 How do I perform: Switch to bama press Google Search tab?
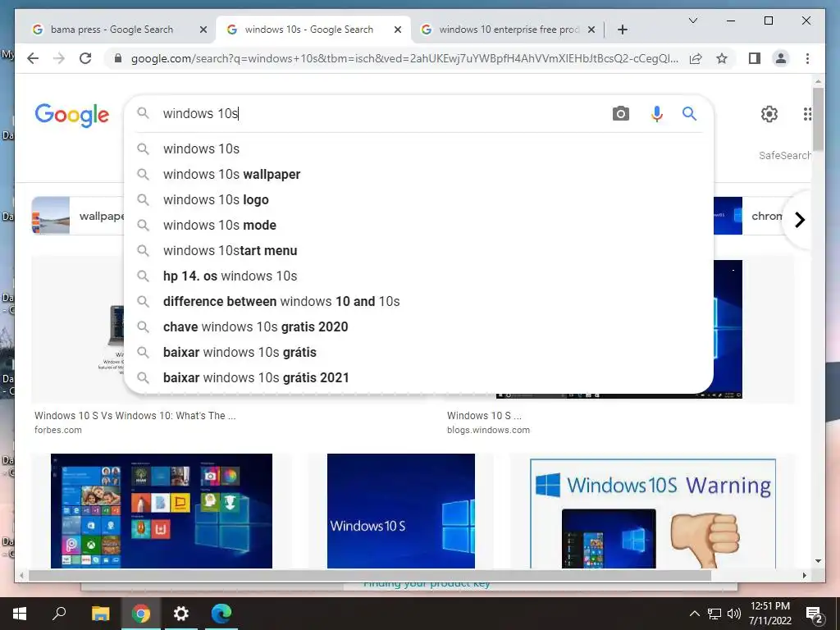[111, 30]
